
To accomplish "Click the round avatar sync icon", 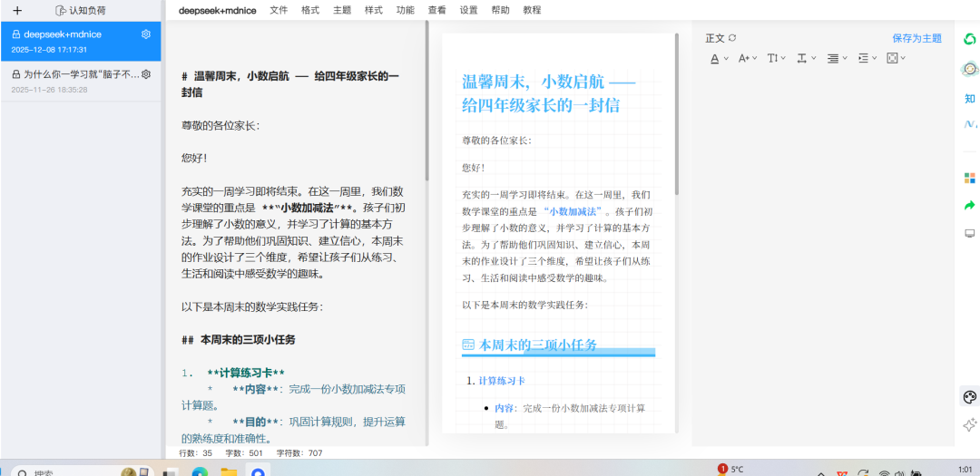I will tap(969, 69).
